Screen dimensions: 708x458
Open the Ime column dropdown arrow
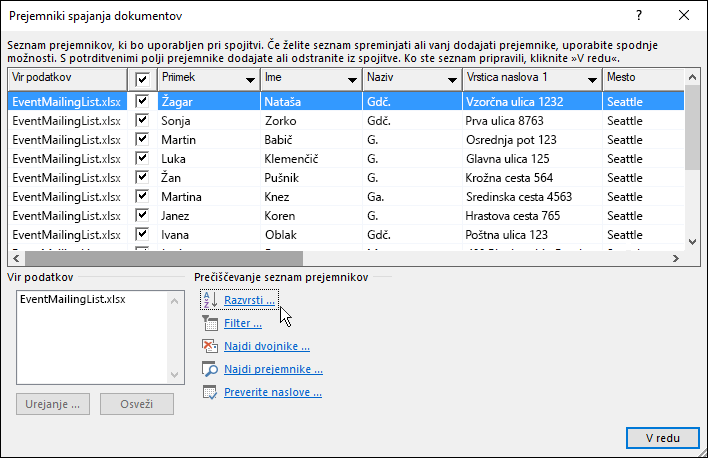coord(352,80)
